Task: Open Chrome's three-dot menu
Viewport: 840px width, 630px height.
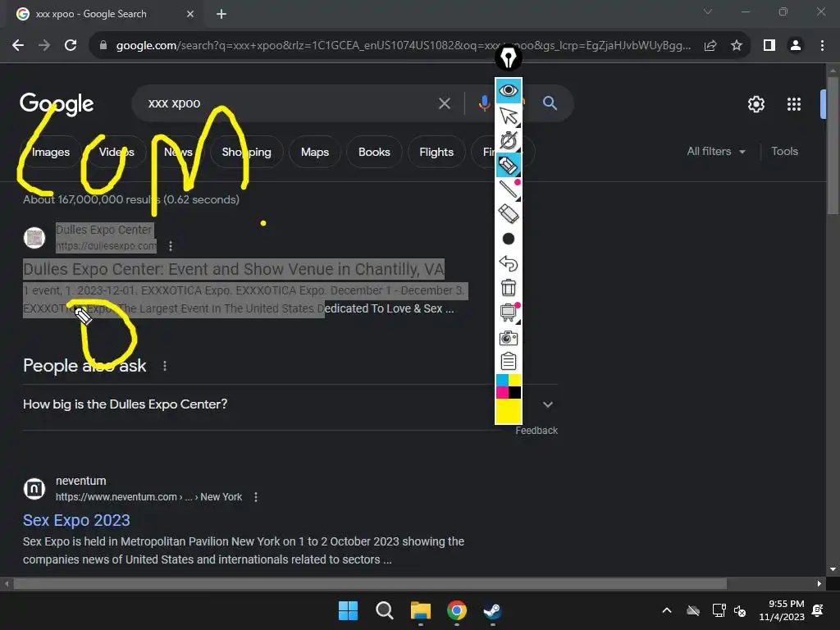Action: pyautogui.click(x=822, y=46)
